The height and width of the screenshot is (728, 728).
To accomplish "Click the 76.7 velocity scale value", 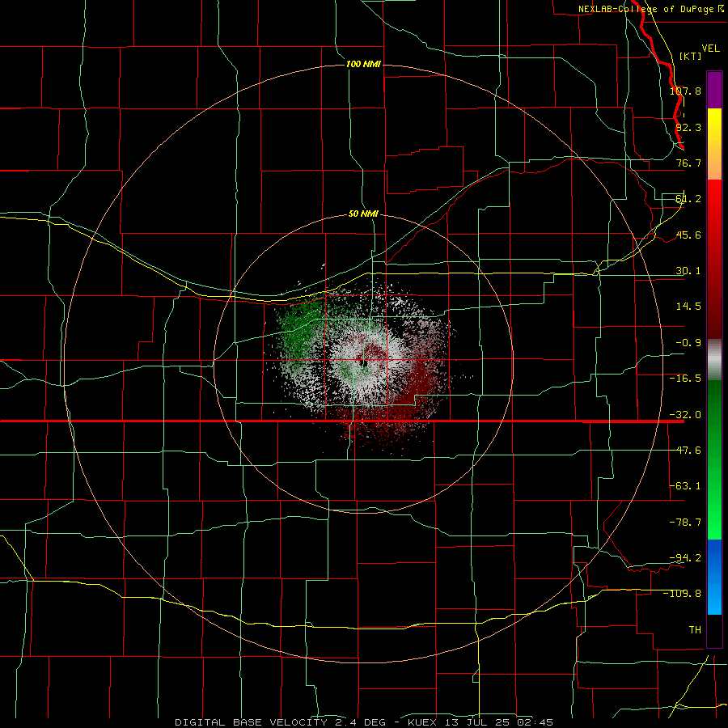I will click(688, 163).
